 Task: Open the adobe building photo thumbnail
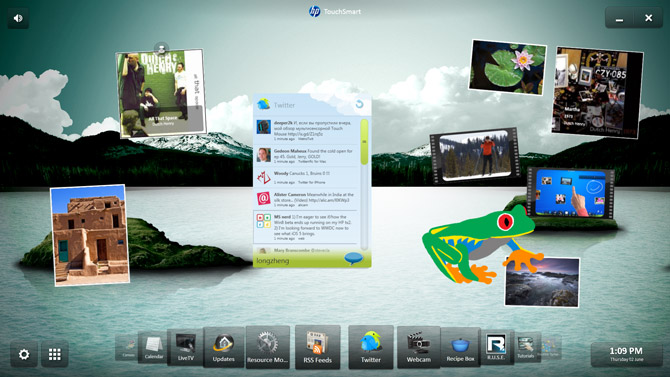pos(90,235)
